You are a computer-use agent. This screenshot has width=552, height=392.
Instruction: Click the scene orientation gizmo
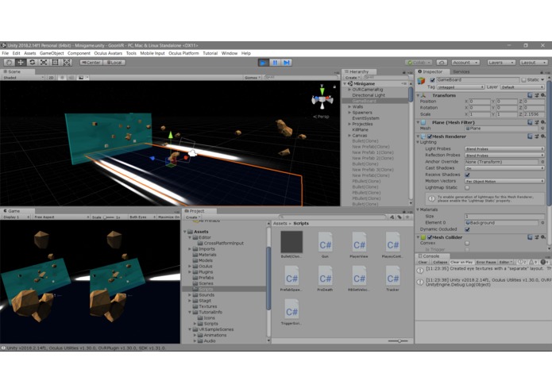[322, 98]
